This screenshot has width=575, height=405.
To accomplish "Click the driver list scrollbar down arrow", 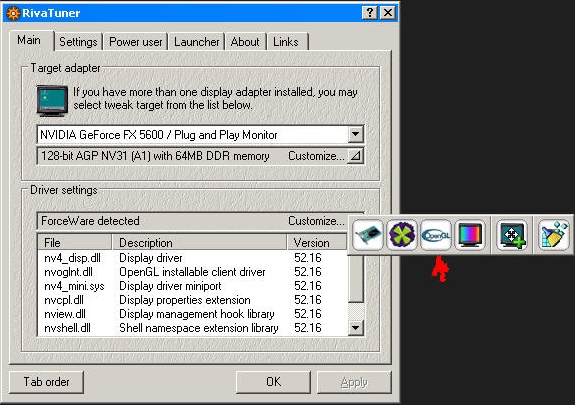I will click(x=355, y=328).
